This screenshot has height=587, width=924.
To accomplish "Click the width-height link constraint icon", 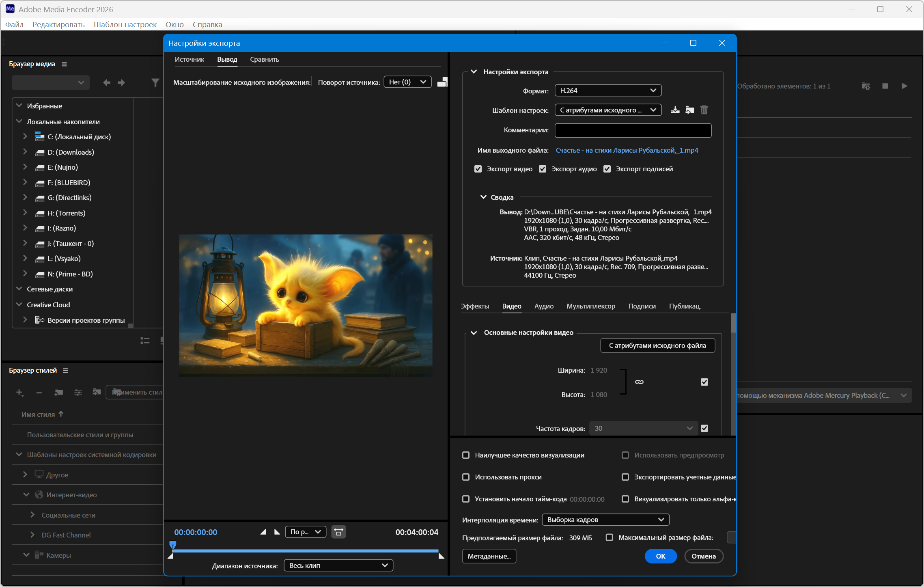I will tap(639, 382).
